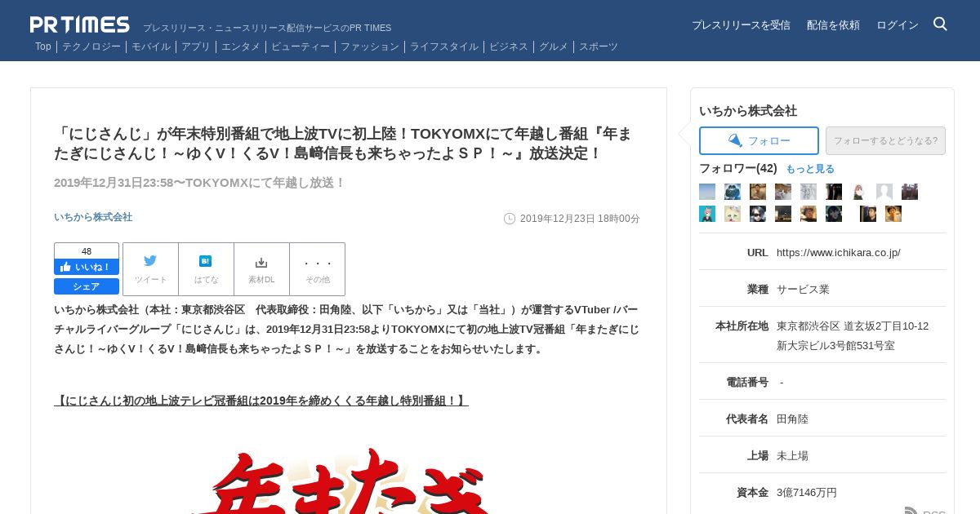Click the date text 2019年12月23日 18時00分
980x514 pixels.
tap(580, 219)
